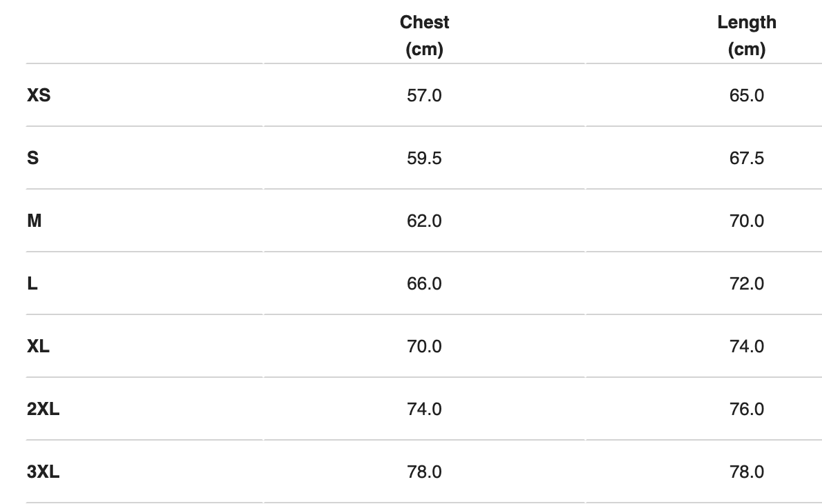Select the XS size row label
822x504 pixels.
(39, 95)
